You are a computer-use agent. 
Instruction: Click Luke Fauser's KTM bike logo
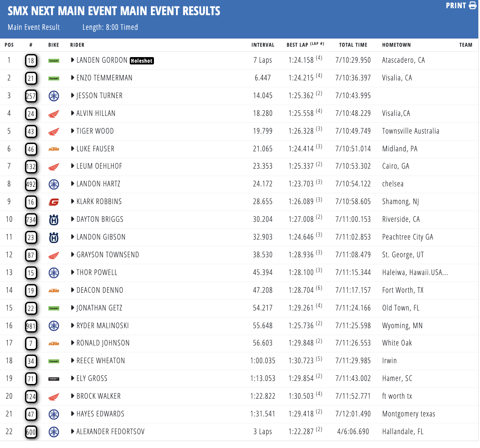[x=54, y=149]
